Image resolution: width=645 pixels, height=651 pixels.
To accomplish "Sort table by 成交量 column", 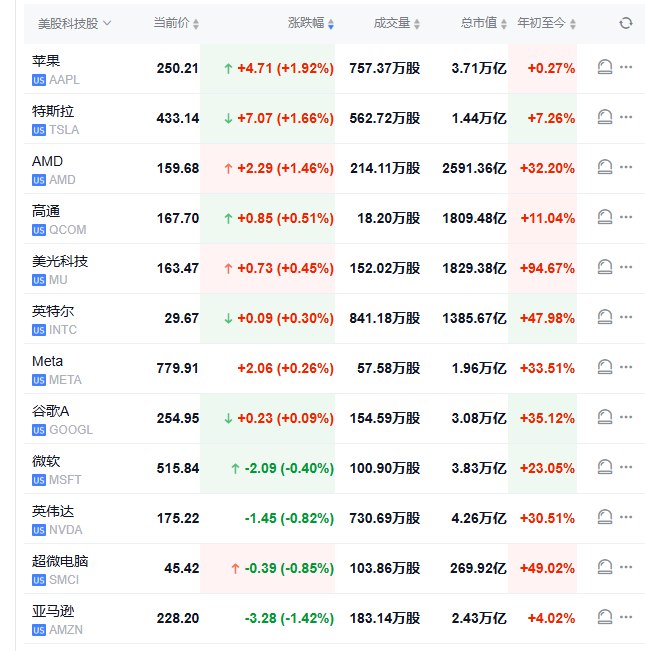I will click(x=397, y=23).
